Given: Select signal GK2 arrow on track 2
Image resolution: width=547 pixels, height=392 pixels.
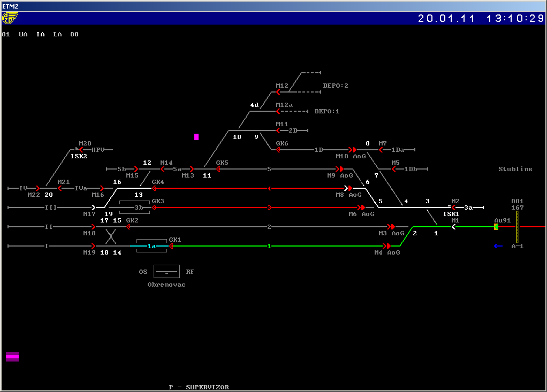Looking at the screenshot, I should (128, 227).
